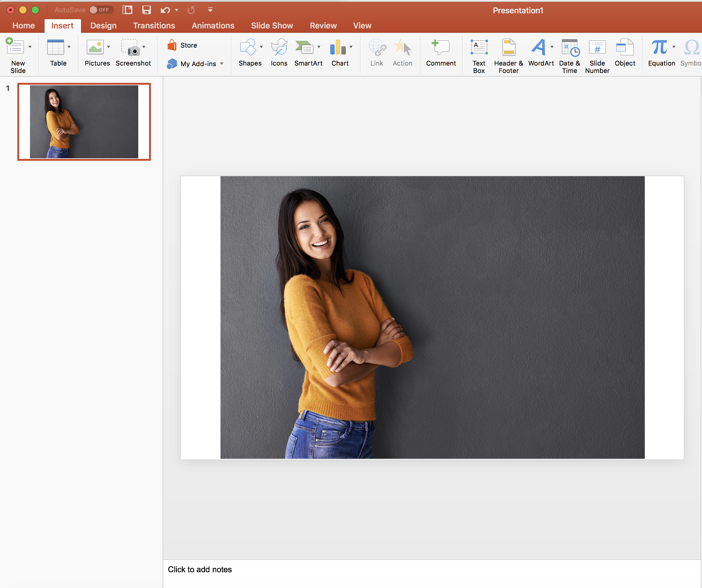Click the Comment icon
The width and height of the screenshot is (702, 588).
(440, 54)
